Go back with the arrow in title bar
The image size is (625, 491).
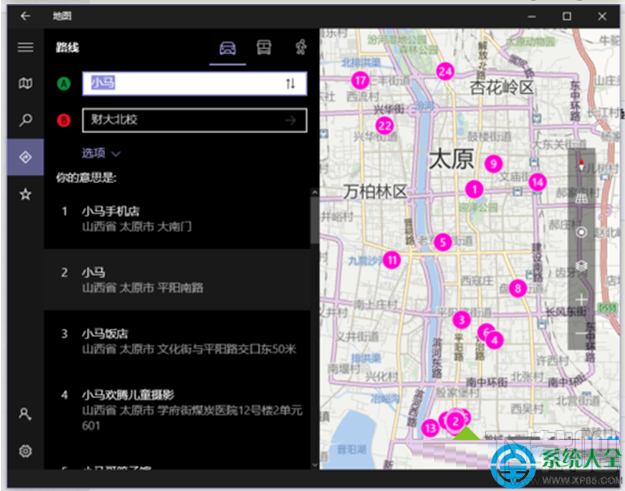[26, 16]
